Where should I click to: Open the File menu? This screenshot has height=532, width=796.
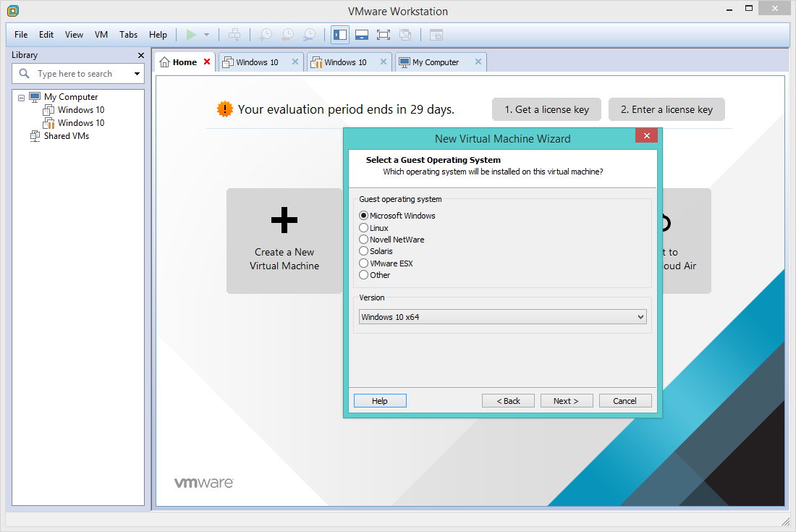21,35
